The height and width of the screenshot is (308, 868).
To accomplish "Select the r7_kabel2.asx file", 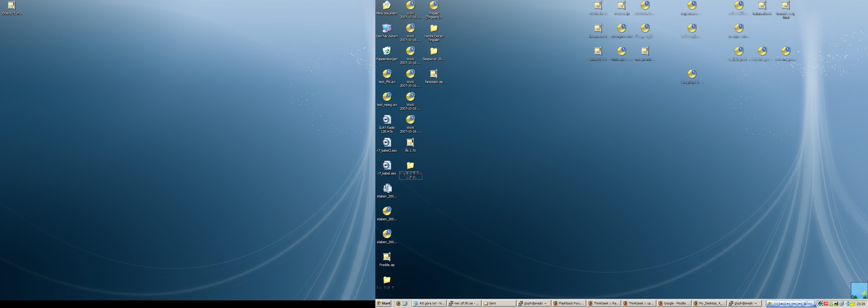I will (x=387, y=145).
